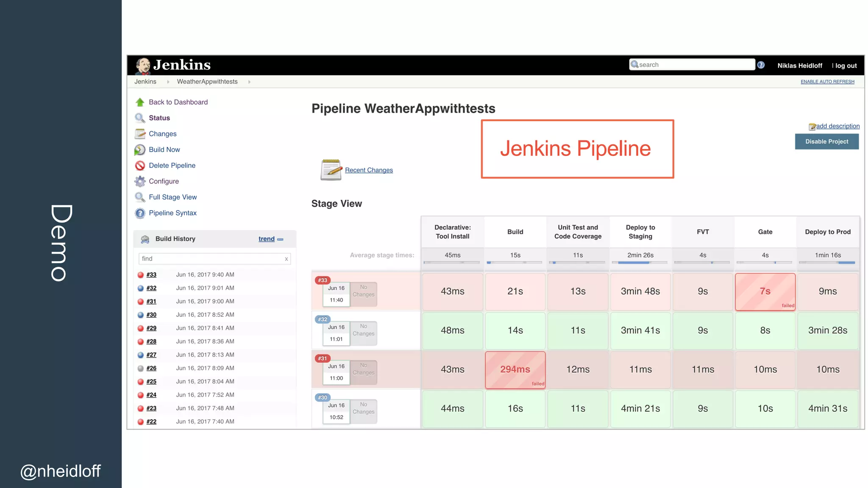
Task: Click the red status ball of build #29
Action: [141, 328]
